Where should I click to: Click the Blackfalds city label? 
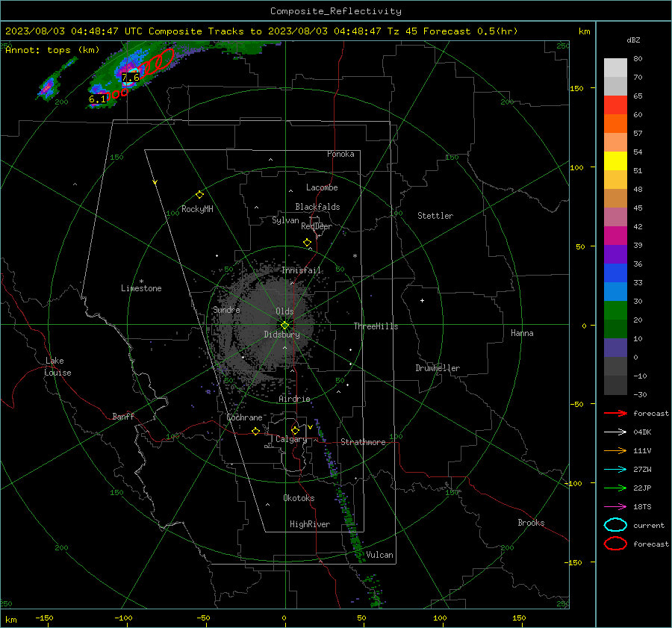point(317,207)
